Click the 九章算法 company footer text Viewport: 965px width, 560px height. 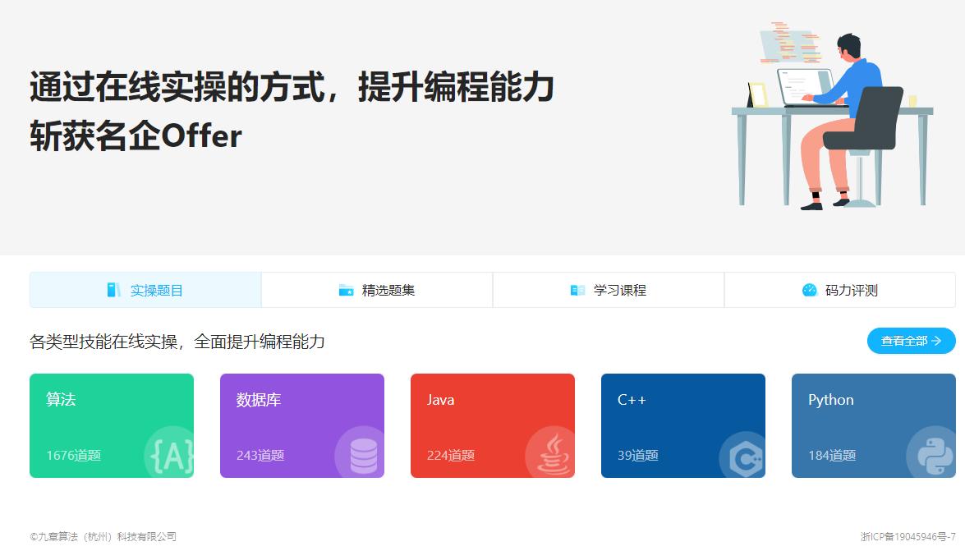click(103, 537)
